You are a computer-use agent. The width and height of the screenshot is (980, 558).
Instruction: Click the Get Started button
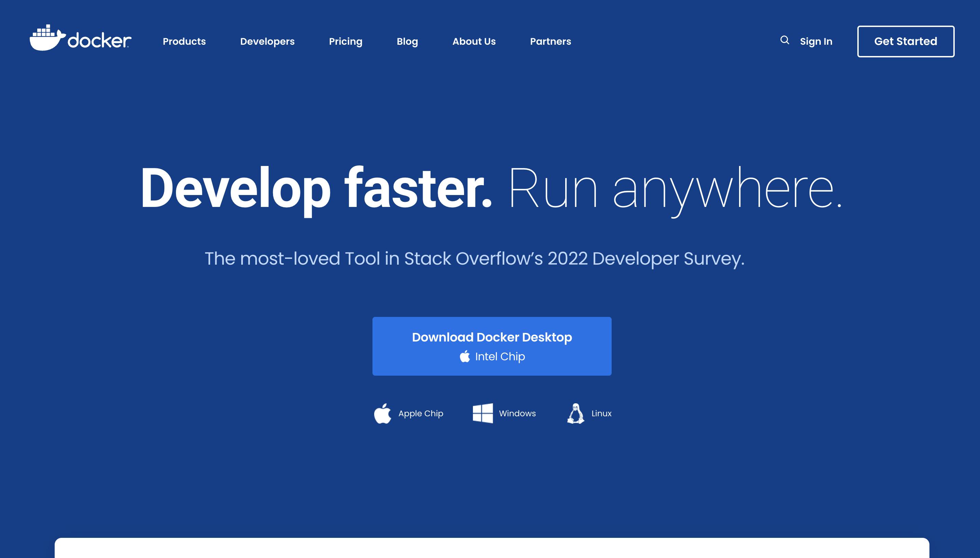click(x=905, y=41)
